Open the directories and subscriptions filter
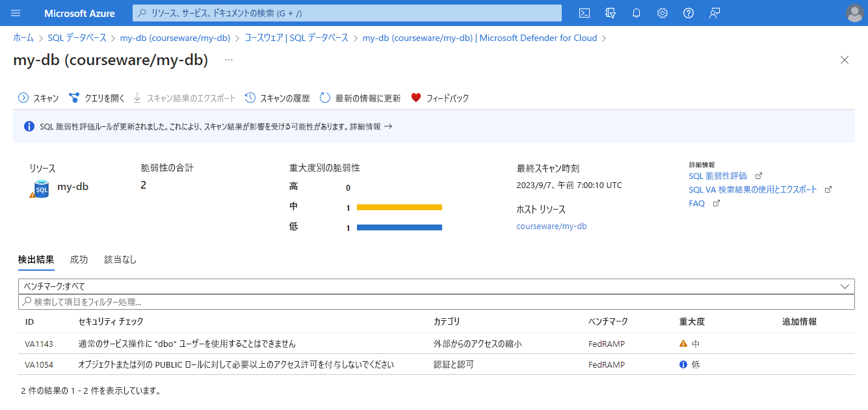Screen dimensions: 868x410 pyautogui.click(x=611, y=13)
